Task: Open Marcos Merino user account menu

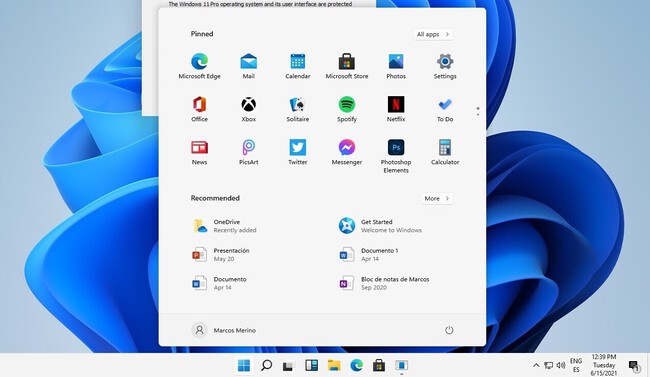Action: (x=224, y=330)
